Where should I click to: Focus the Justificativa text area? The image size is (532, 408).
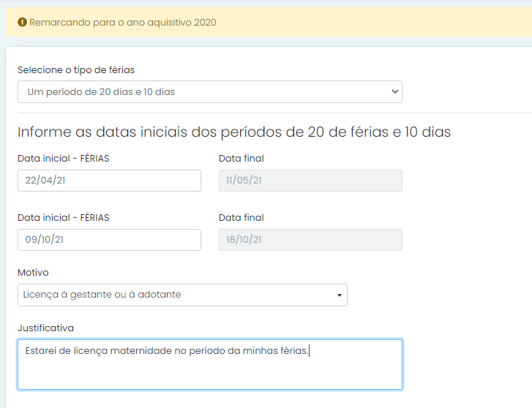(x=210, y=365)
